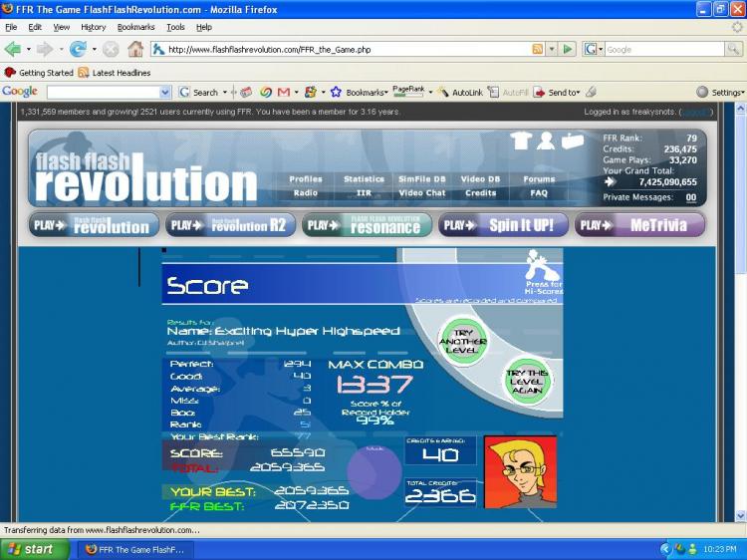Click the 10:23 PM system clock

[x=719, y=549]
